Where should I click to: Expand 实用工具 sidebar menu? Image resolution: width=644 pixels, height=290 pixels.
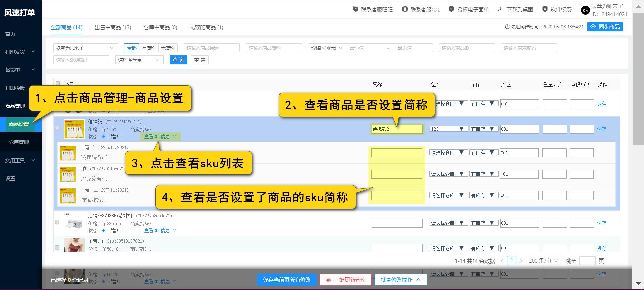20,160
